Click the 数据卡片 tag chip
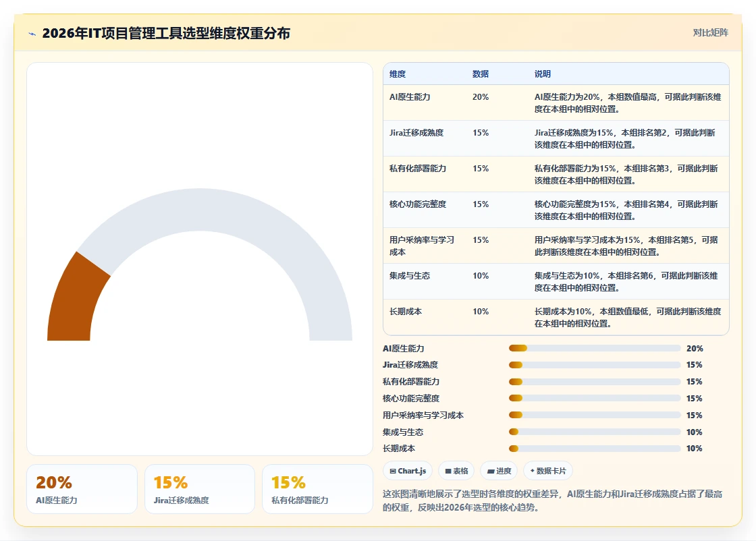 coord(547,471)
